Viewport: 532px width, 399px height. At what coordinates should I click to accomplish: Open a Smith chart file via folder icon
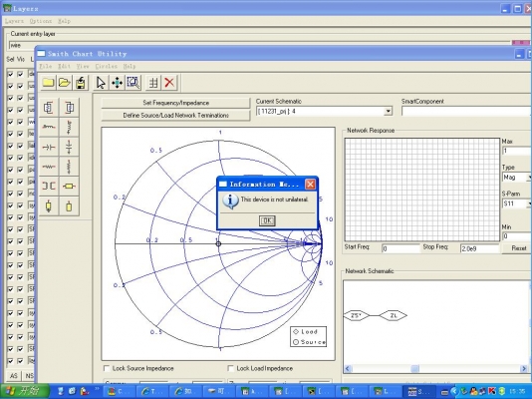[64, 83]
